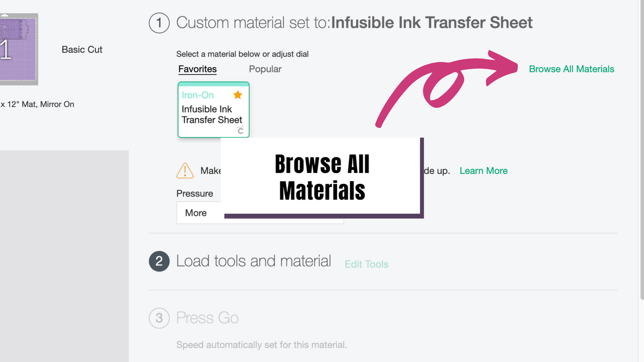Viewport: 644px width, 362px height.
Task: Switch to the Favorites tab
Action: (x=198, y=69)
